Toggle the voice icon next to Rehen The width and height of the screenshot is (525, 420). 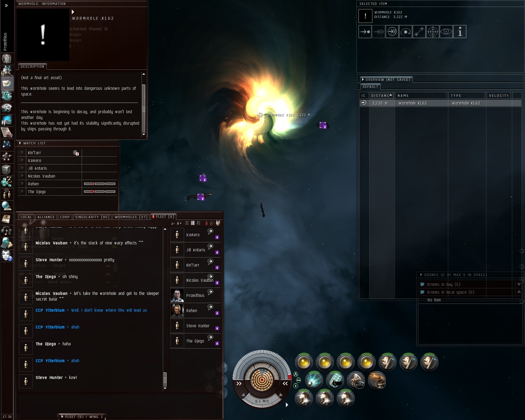tap(210, 307)
